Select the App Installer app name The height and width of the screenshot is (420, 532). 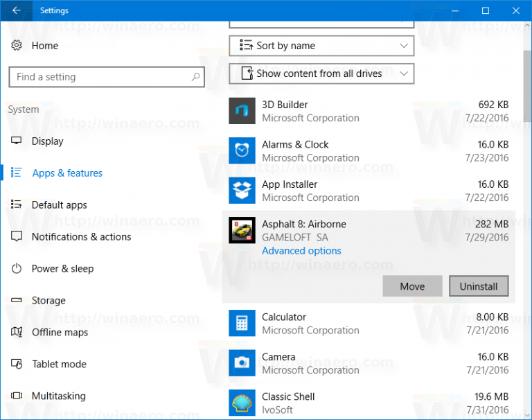(290, 184)
